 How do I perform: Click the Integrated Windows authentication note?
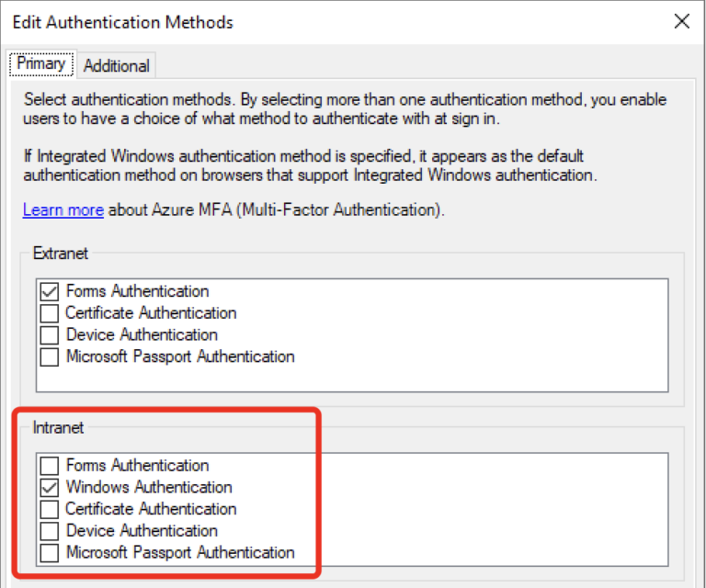pos(310,165)
